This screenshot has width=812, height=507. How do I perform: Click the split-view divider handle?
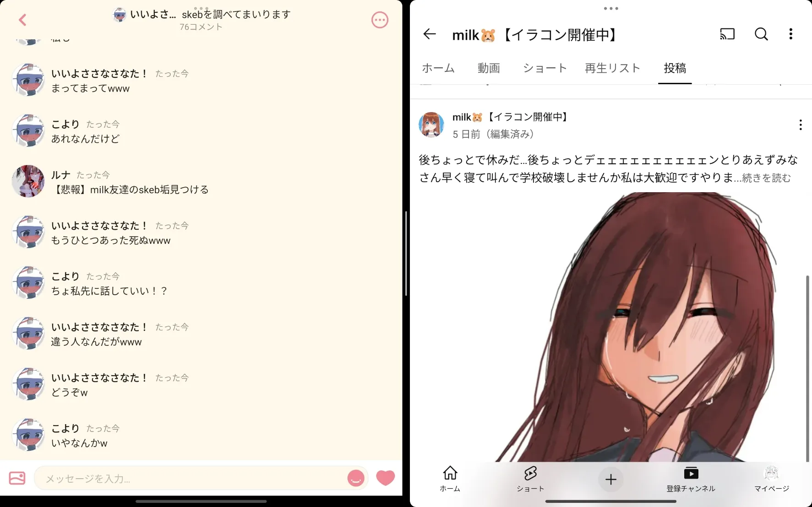pos(406,253)
